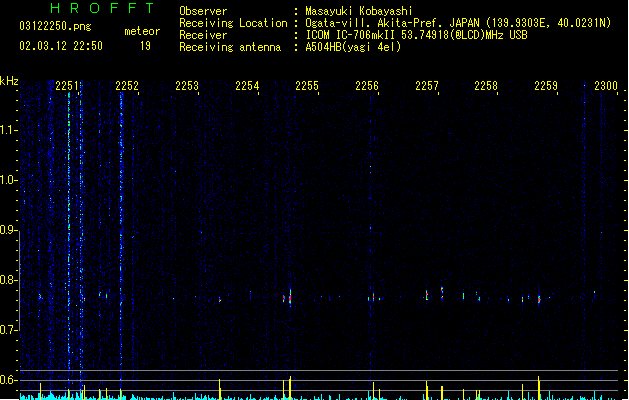Click the meteor label
Image resolution: width=629 pixels, height=400 pixels.
coord(142,31)
